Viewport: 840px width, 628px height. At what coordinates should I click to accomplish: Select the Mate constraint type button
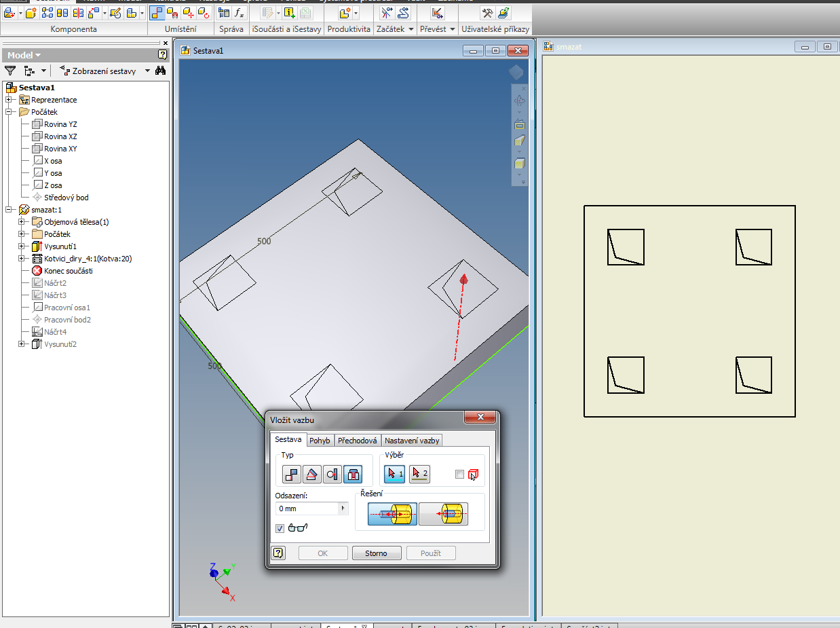[x=292, y=475]
